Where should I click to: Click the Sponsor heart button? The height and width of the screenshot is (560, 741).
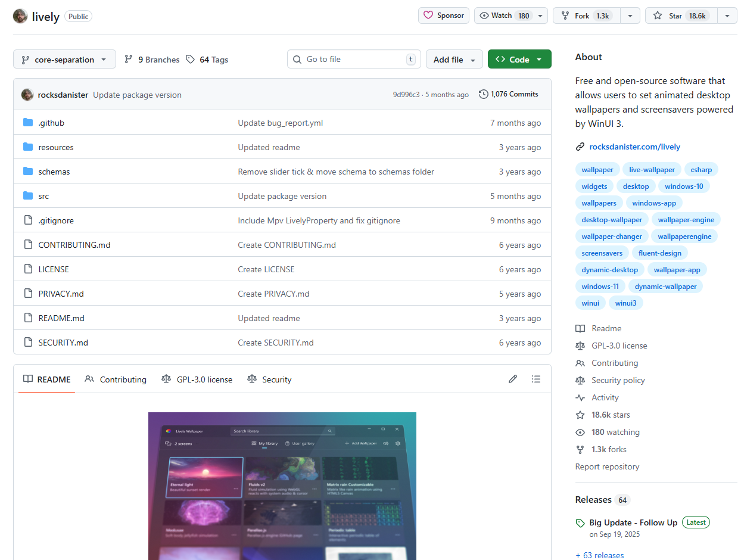(x=444, y=15)
